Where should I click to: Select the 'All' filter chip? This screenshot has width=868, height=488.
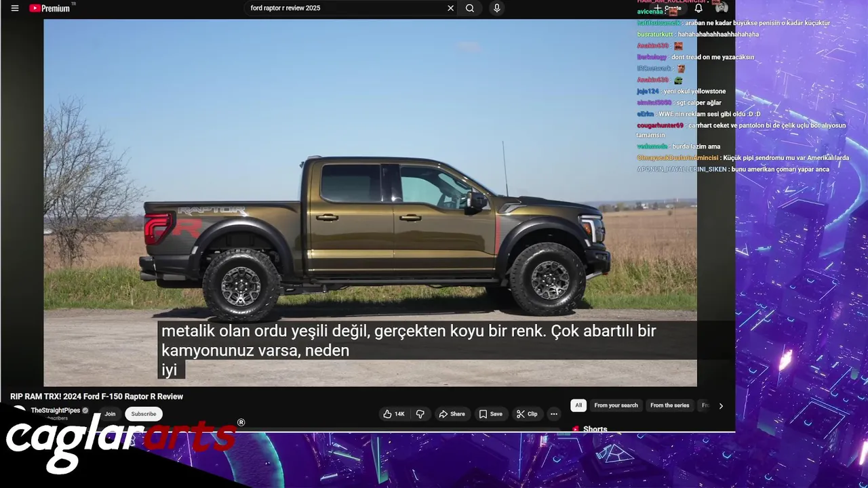[578, 405]
